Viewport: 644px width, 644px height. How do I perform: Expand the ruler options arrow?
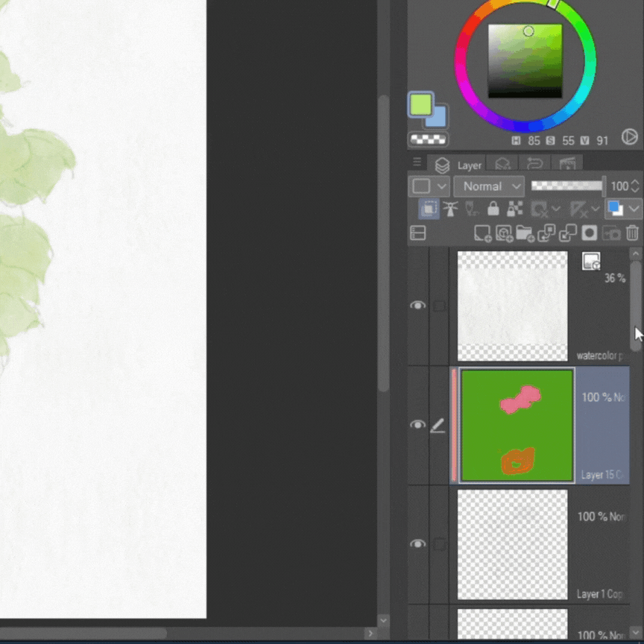coord(596,209)
